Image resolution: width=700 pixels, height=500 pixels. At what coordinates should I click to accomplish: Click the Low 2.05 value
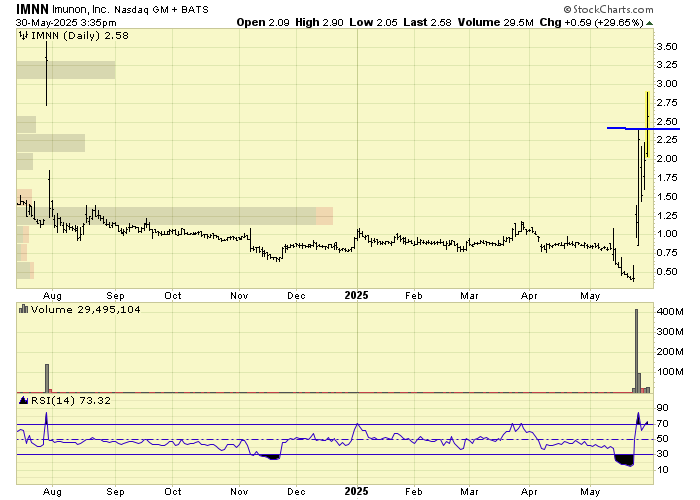[x=373, y=22]
